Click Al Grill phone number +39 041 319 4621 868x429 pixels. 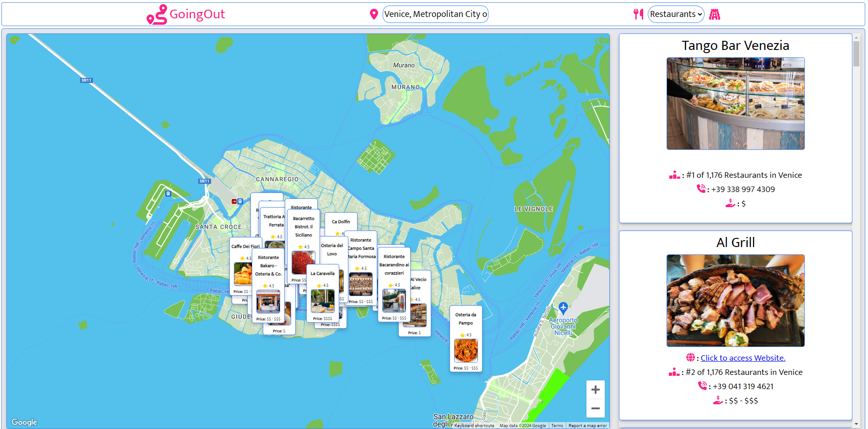pyautogui.click(x=743, y=386)
